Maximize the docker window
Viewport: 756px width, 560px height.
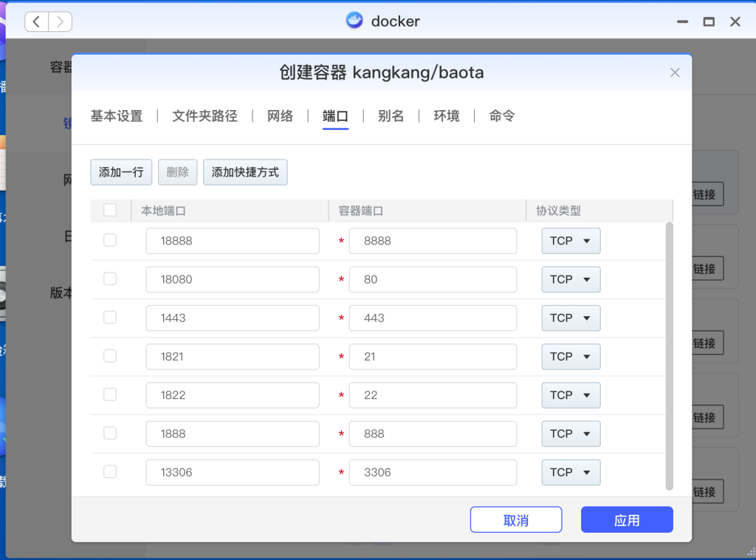coord(709,21)
